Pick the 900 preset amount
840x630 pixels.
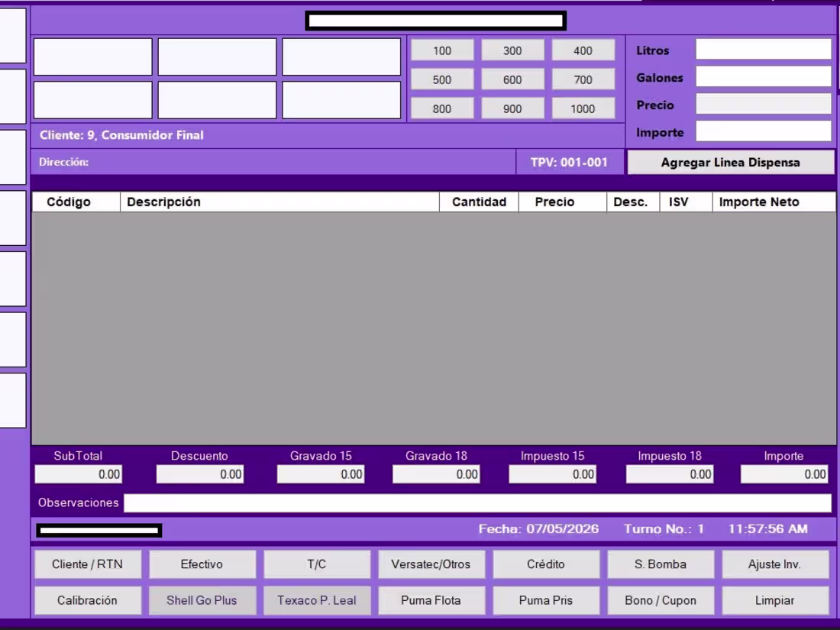(512, 108)
